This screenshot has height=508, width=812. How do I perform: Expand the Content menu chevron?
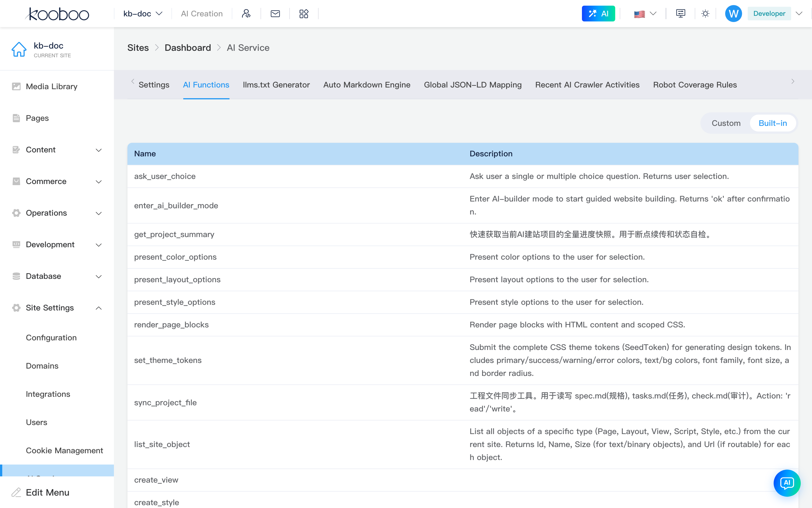pos(99,150)
